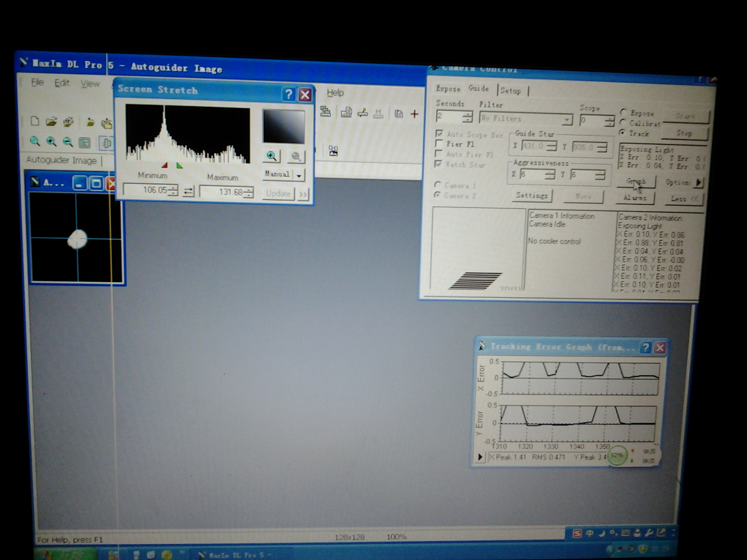Click the red minimum marker under histogram
The width and height of the screenshot is (747, 560).
tap(165, 166)
